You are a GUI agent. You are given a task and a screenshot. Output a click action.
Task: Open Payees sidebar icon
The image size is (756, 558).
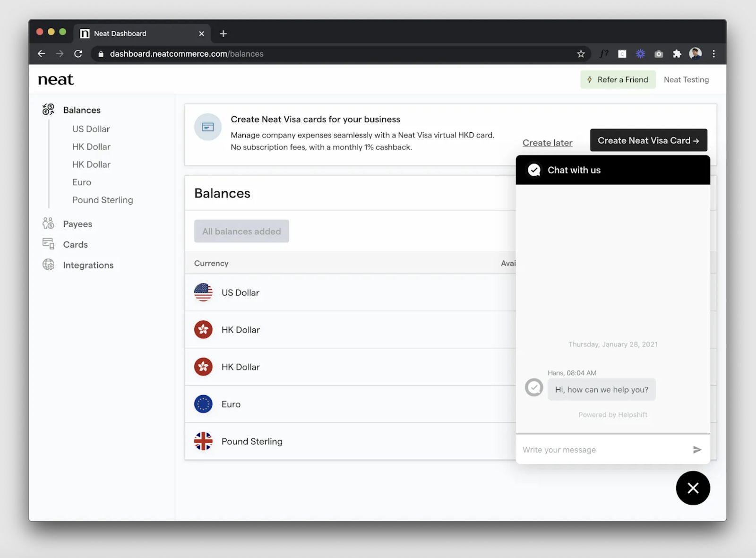[48, 223]
